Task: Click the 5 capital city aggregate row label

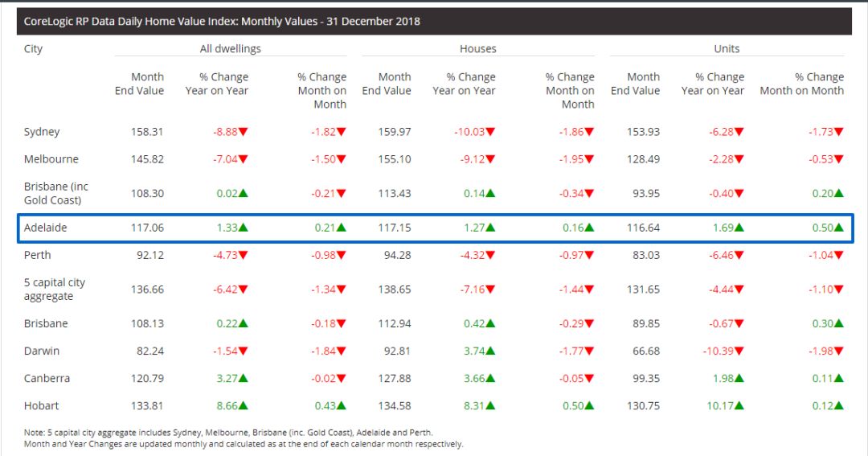Action: click(54, 290)
